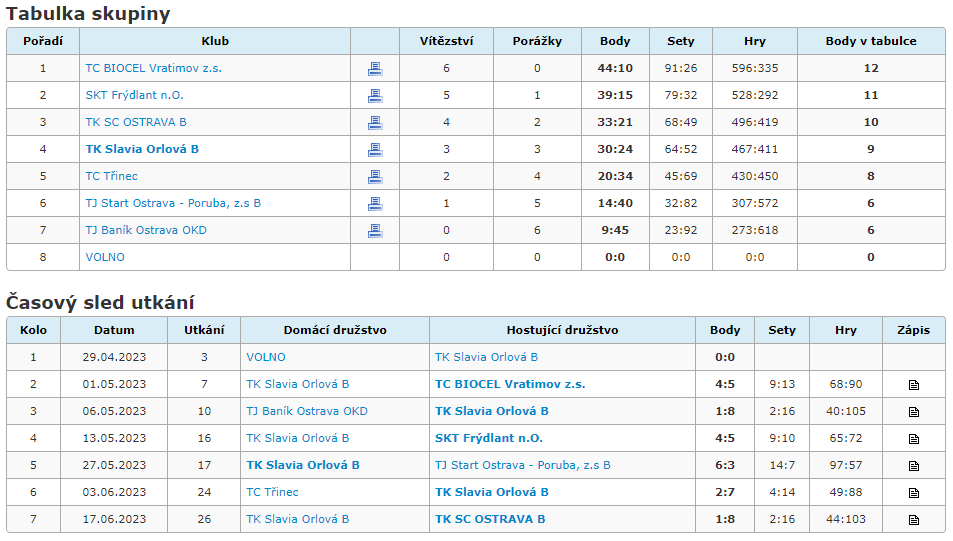953x541 pixels.
Task: Select score 6:3 in round 5
Action: tap(725, 465)
